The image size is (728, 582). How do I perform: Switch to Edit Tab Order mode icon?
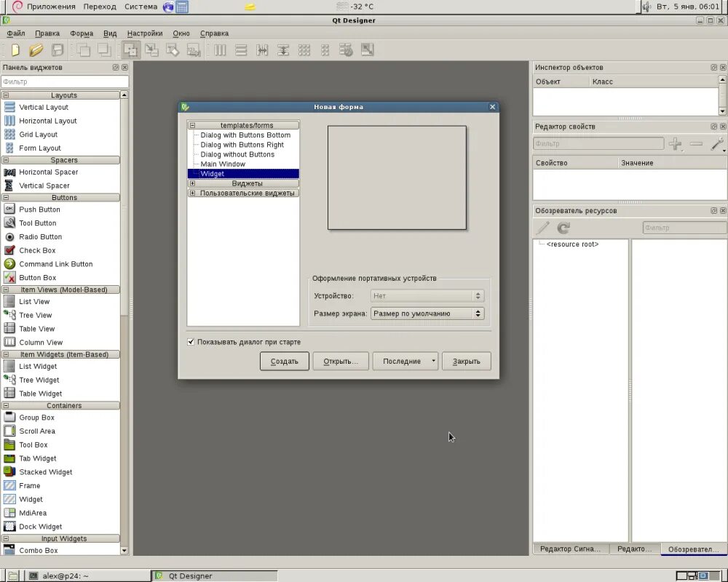coord(193,49)
